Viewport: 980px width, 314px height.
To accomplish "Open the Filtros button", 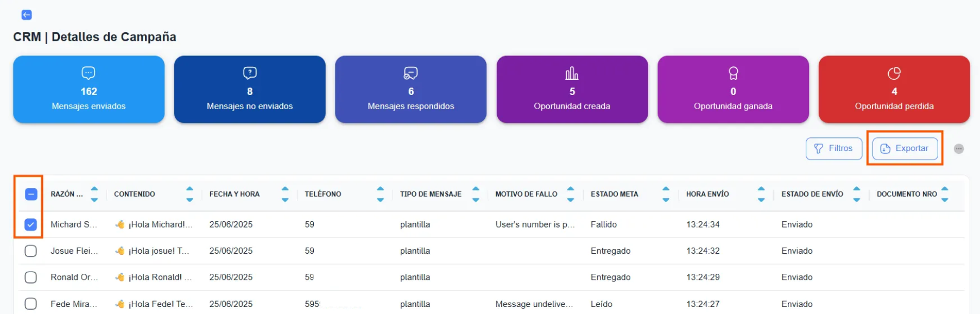I will click(833, 149).
